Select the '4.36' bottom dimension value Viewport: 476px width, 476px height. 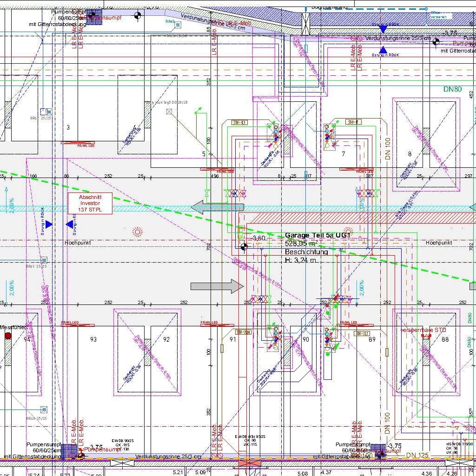[427, 473]
